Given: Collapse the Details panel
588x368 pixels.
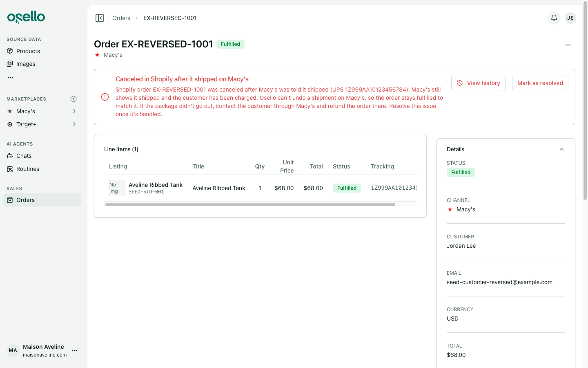Looking at the screenshot, I should 562,149.
